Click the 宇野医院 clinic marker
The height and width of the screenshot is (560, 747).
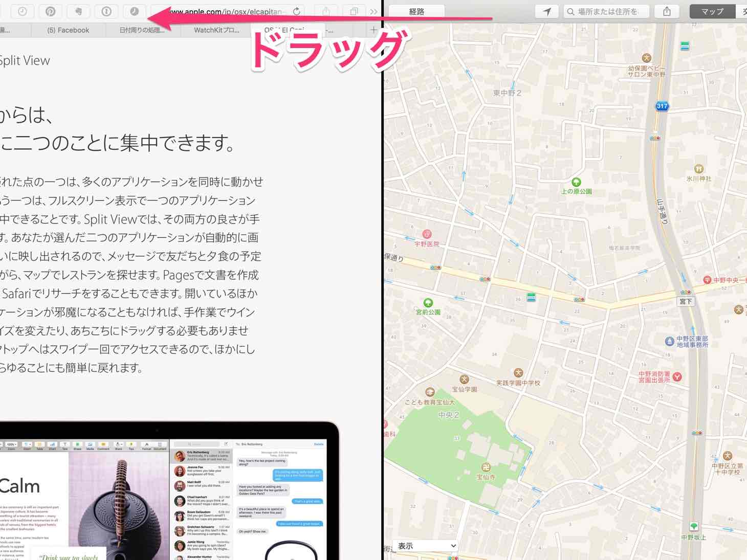426,234
